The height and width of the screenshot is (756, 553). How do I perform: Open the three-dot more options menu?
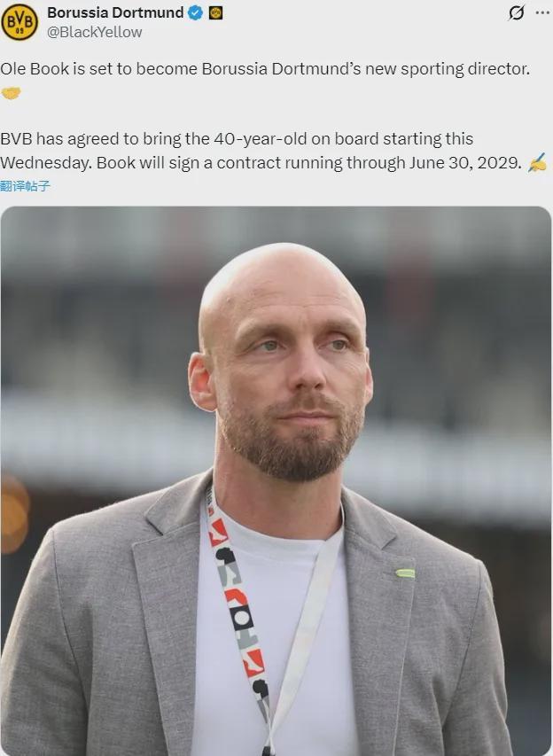click(543, 13)
